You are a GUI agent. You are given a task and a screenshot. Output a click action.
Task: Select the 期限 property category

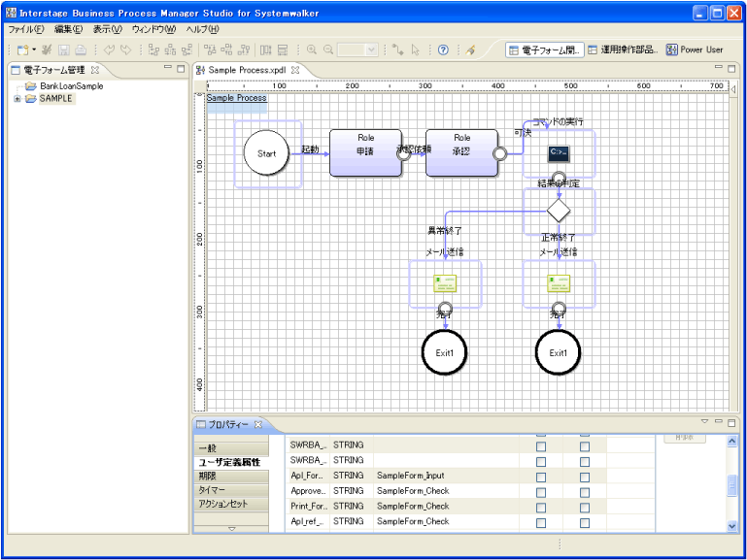point(231,476)
